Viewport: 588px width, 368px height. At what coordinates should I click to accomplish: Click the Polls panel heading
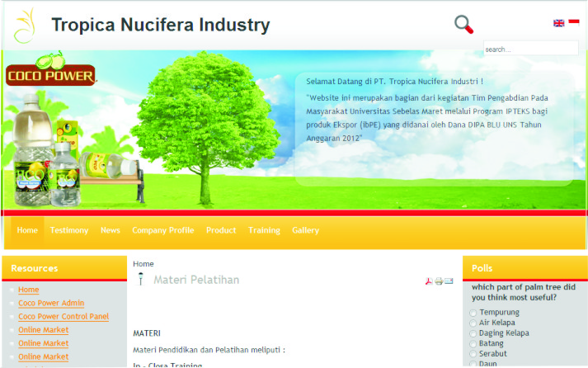coord(482,268)
